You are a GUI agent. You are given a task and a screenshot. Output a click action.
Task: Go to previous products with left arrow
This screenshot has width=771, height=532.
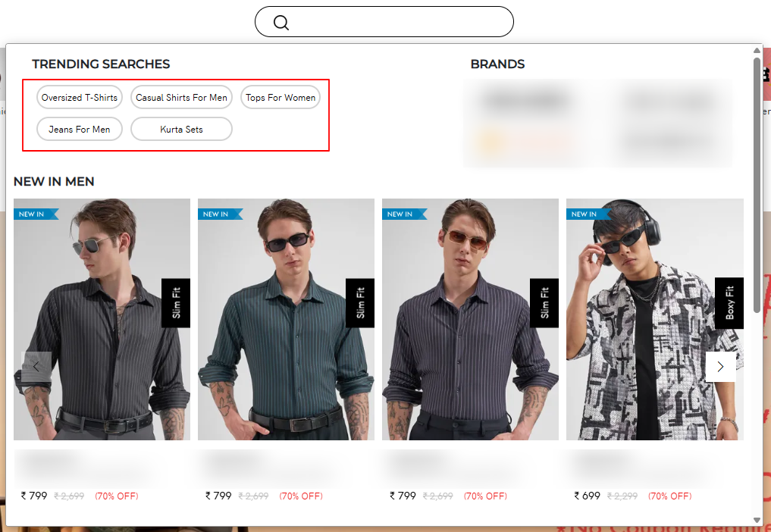click(x=36, y=367)
